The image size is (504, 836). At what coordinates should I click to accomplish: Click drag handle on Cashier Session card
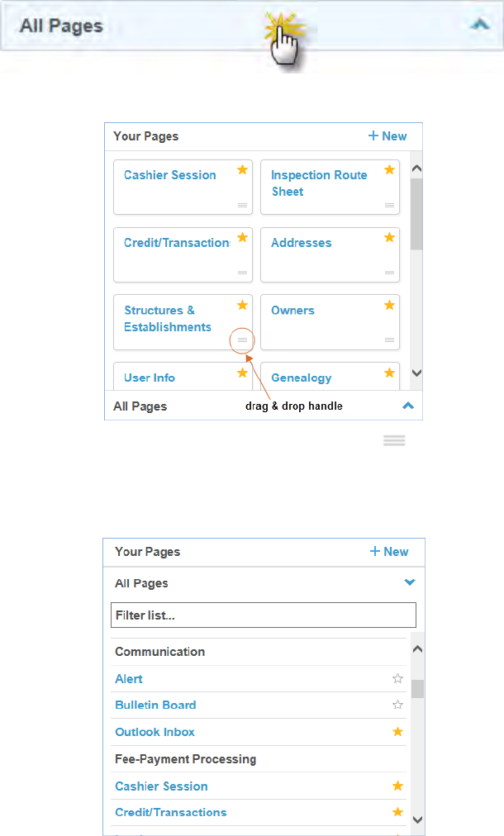tap(242, 205)
